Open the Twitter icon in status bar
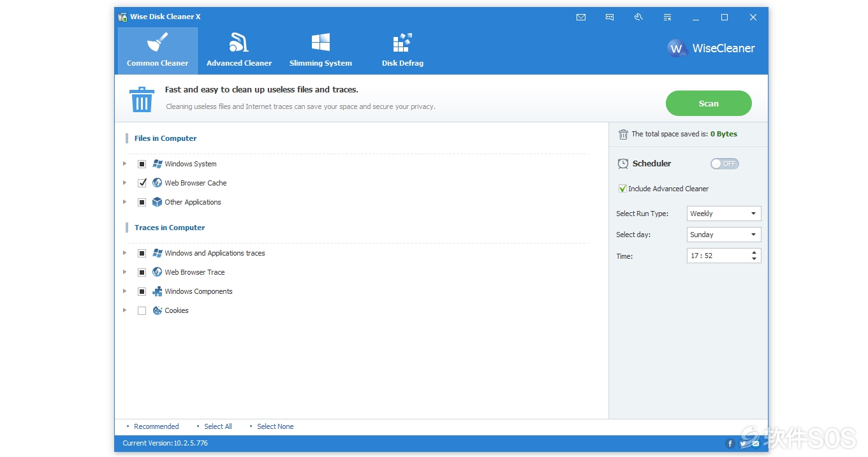Screen dimensions: 868x457 coord(743,444)
